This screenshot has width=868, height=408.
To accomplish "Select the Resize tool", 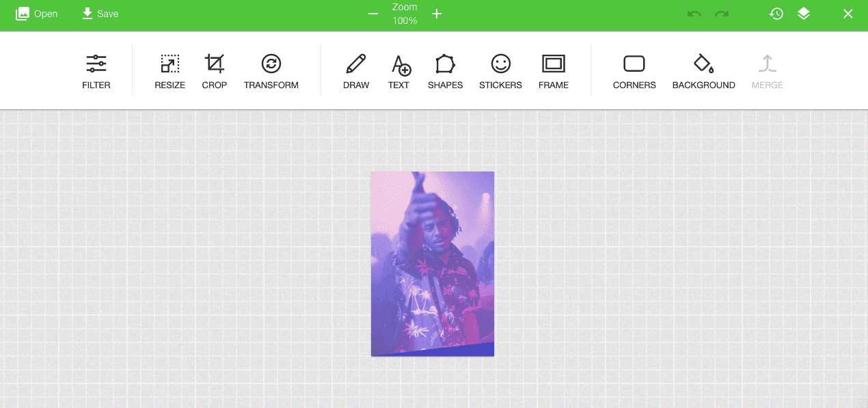I will (x=169, y=71).
